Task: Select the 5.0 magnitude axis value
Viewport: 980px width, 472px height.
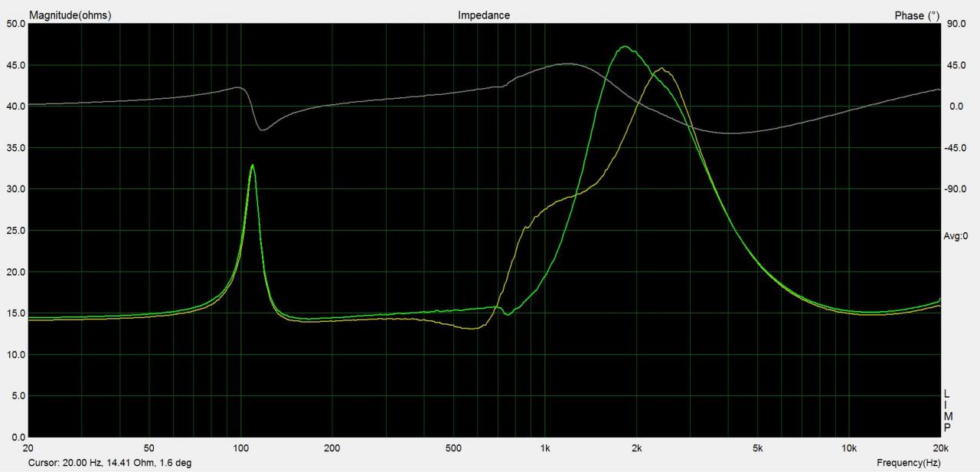Action: click(18, 396)
